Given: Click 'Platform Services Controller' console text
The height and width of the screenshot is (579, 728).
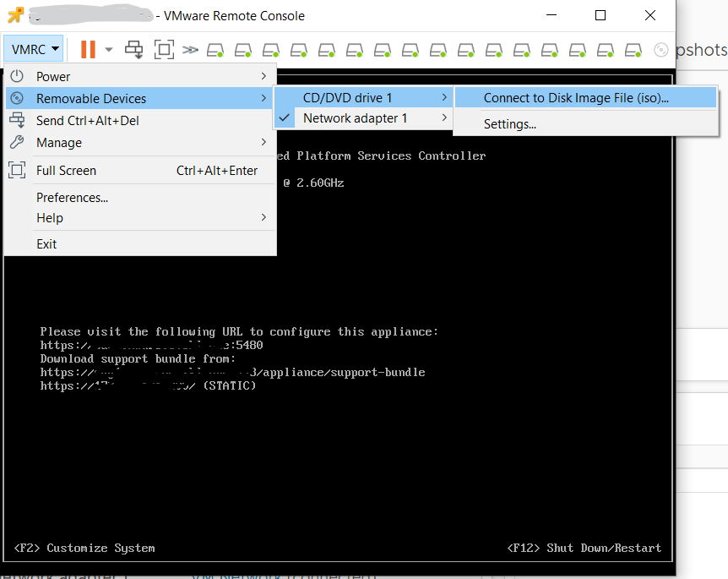Looking at the screenshot, I should [x=391, y=156].
